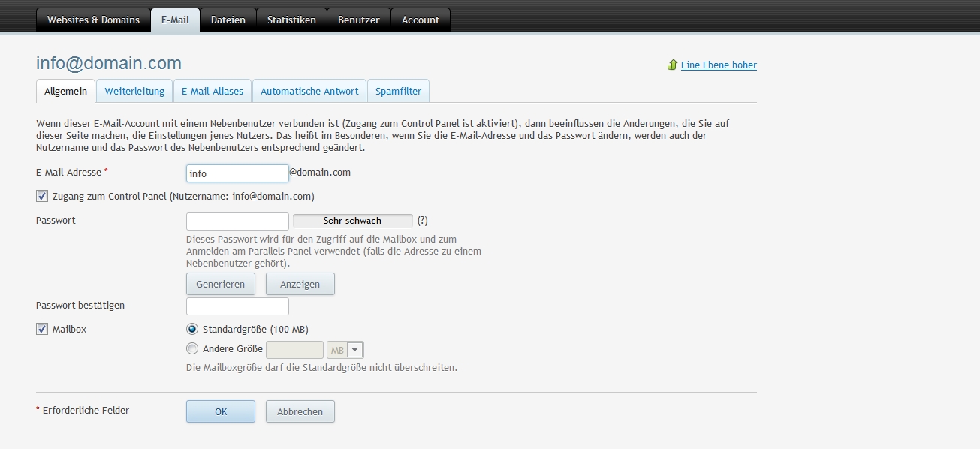The image size is (980, 449).
Task: Show the Automatische Antwort sub-tab
Action: click(309, 92)
